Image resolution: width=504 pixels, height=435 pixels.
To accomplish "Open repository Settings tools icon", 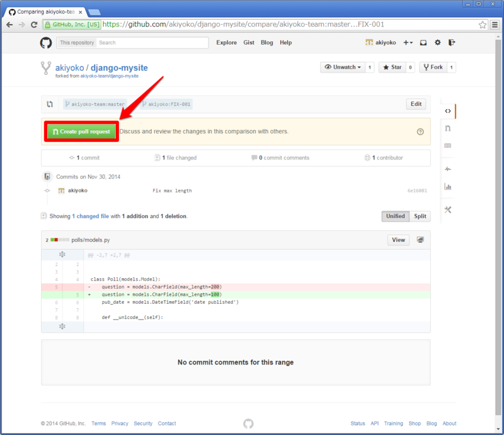I will point(448,210).
